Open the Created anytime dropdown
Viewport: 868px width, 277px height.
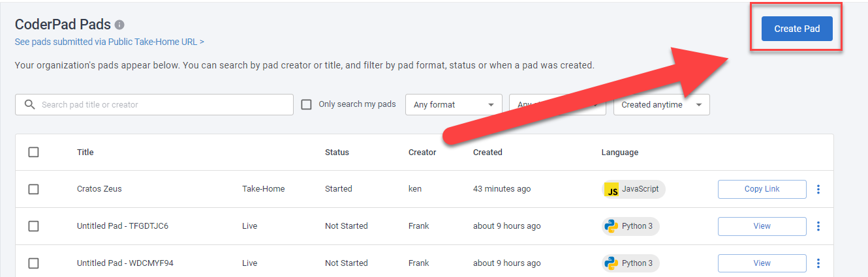point(661,104)
